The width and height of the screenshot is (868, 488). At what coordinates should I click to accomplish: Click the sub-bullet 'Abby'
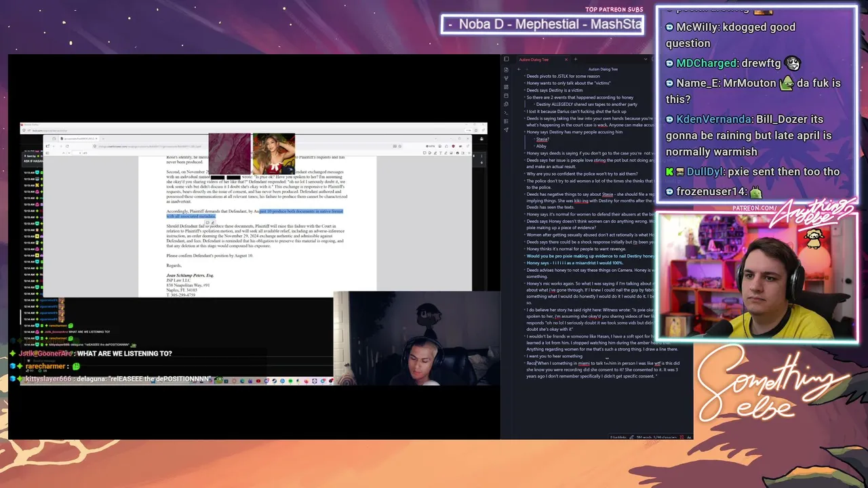click(x=540, y=146)
